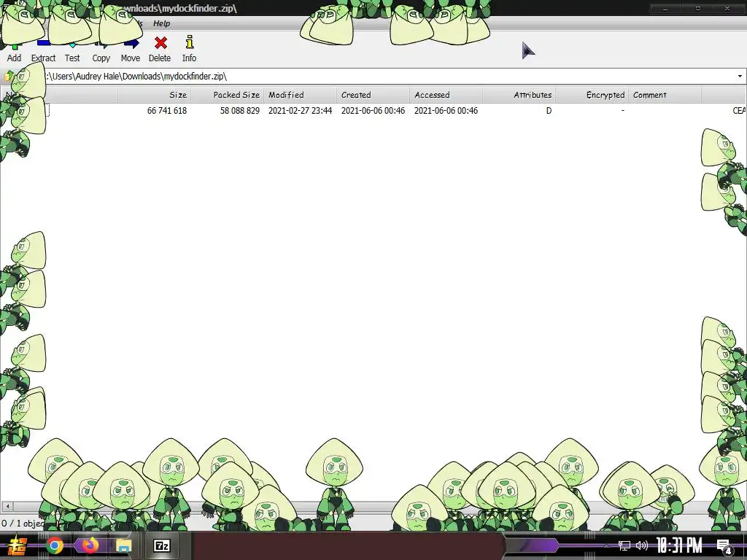This screenshot has width=747, height=560.
Task: Open the notification center icon
Action: [x=724, y=547]
